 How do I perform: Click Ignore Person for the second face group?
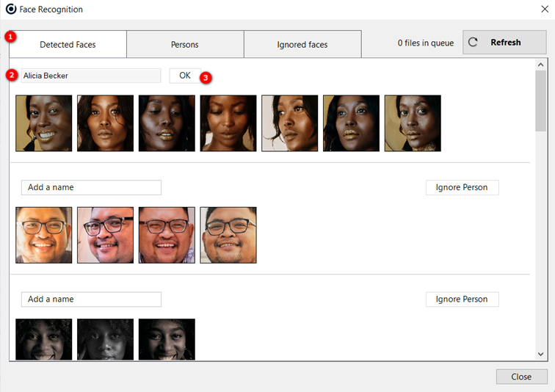pos(462,187)
